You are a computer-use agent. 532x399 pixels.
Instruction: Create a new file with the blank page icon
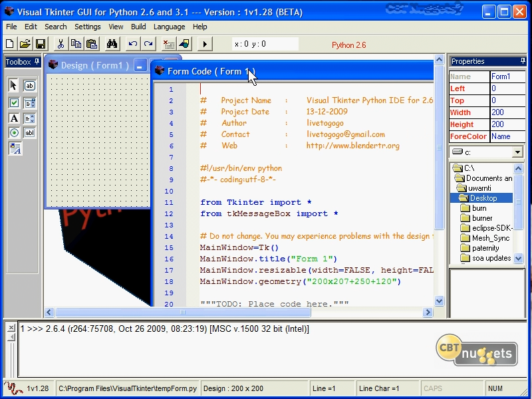coord(10,44)
